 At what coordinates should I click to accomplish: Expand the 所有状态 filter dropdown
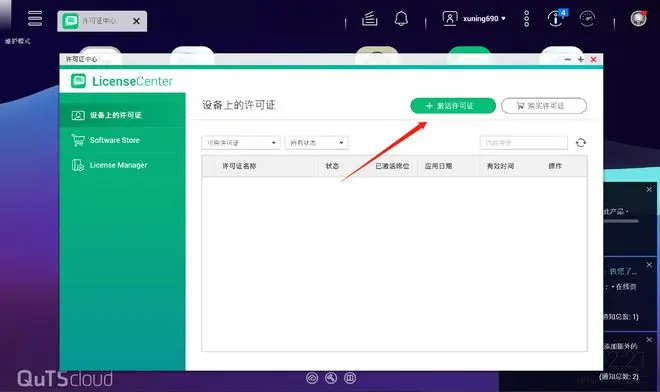tap(317, 143)
